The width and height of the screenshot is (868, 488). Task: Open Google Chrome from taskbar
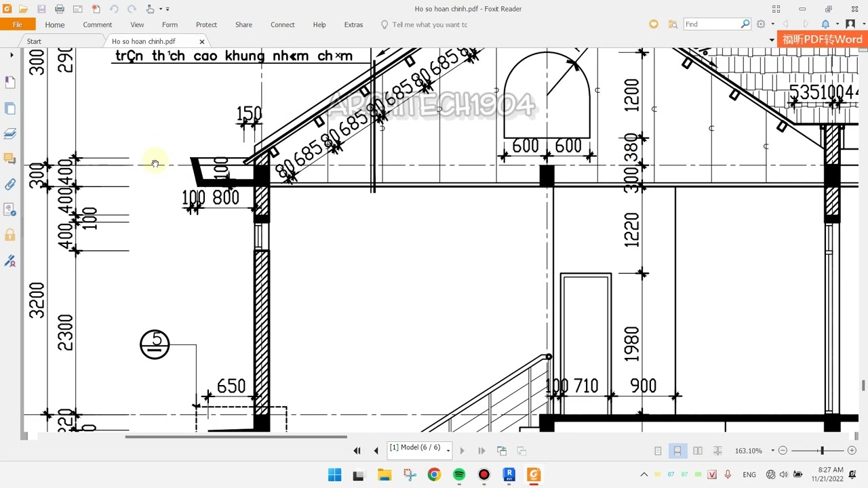point(434,474)
